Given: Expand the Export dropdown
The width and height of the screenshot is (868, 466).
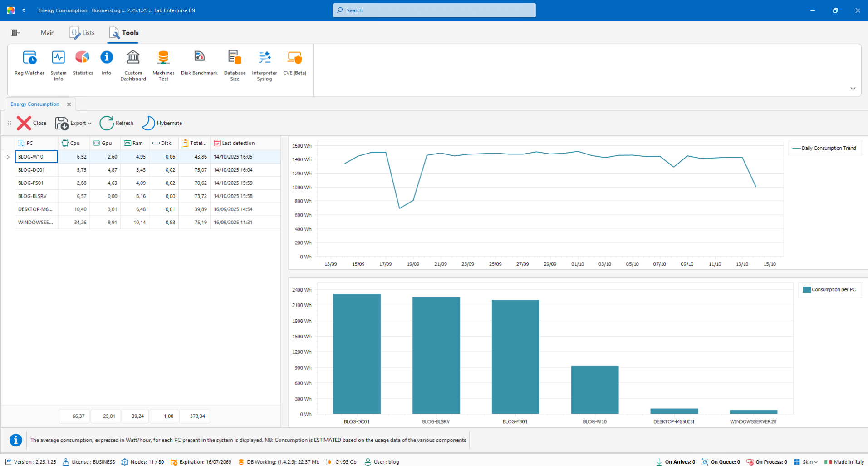Looking at the screenshot, I should tap(89, 124).
